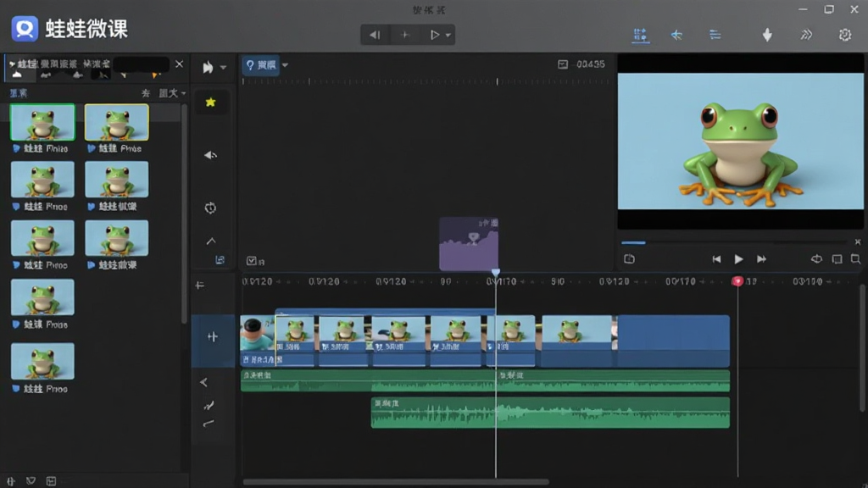Expand the dropdown arrow next to the pointer tool

click(x=223, y=68)
